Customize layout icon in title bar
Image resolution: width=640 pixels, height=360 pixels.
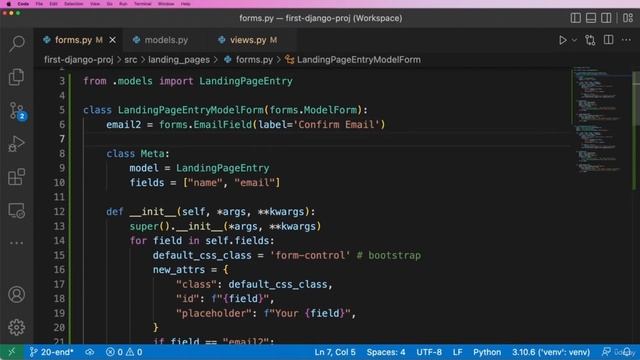click(628, 18)
